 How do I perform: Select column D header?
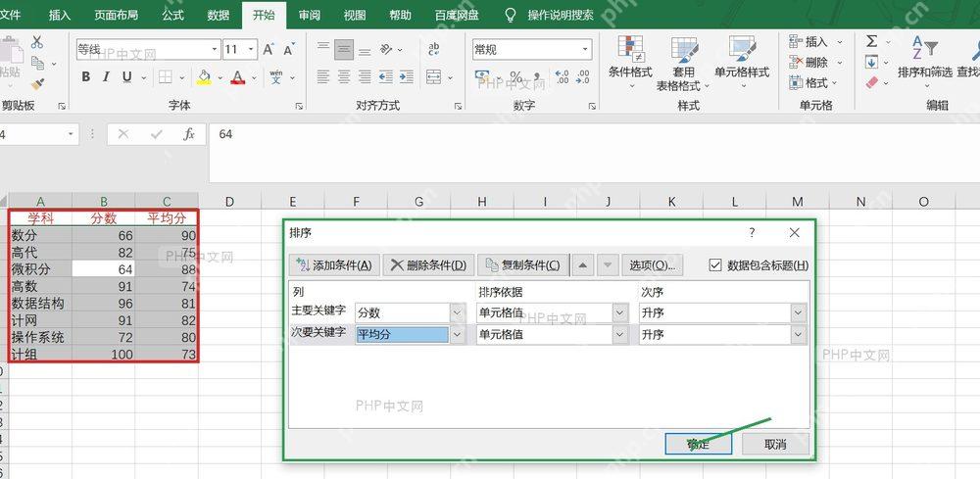(229, 201)
